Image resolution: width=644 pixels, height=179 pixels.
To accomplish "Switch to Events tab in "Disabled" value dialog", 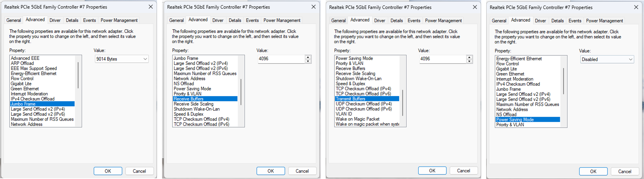I will tap(575, 21).
